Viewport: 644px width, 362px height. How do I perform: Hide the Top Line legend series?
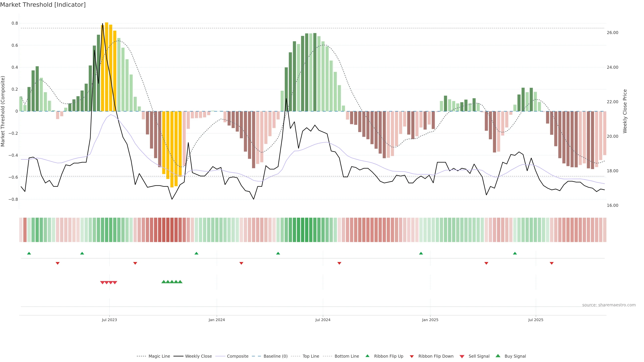[311, 356]
